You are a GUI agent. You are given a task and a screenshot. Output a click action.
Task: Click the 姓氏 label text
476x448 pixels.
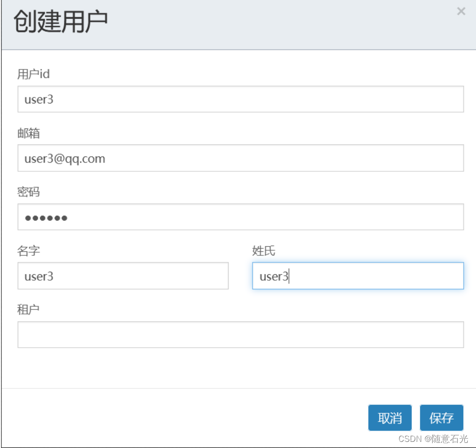coord(263,251)
